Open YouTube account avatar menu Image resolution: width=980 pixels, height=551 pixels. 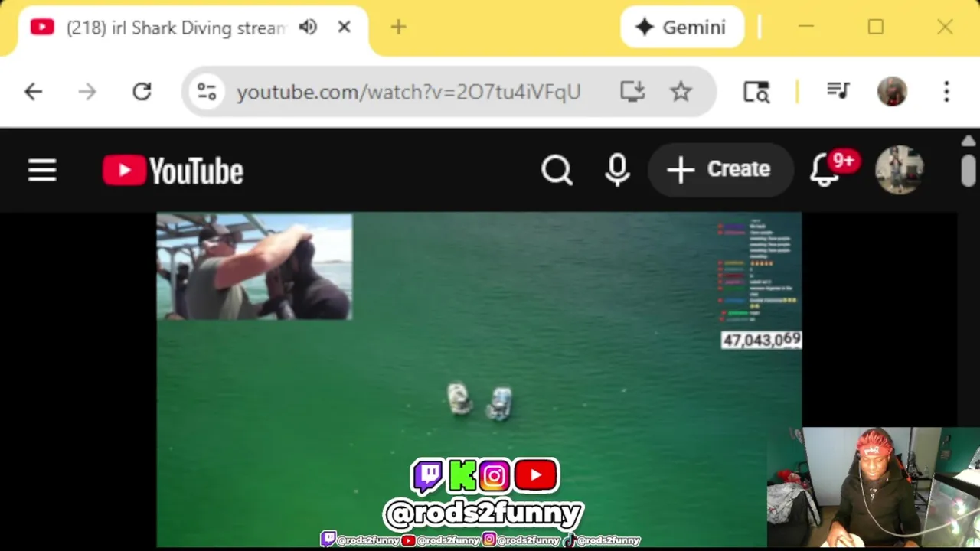click(900, 170)
